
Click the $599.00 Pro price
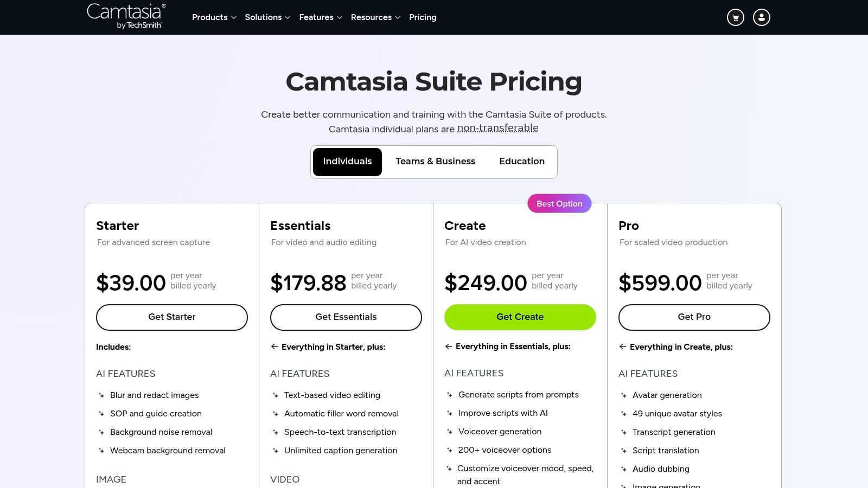tap(660, 282)
